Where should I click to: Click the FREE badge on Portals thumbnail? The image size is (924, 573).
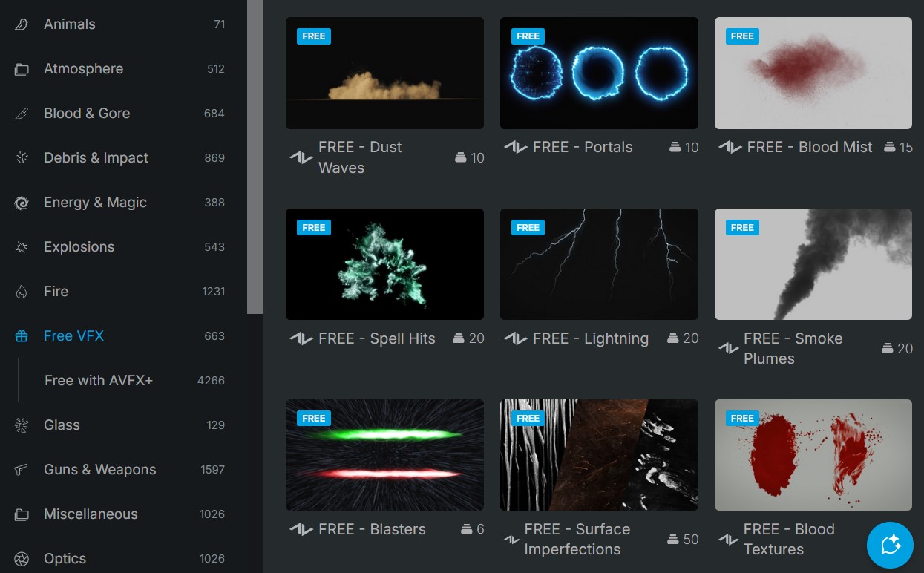(x=528, y=36)
